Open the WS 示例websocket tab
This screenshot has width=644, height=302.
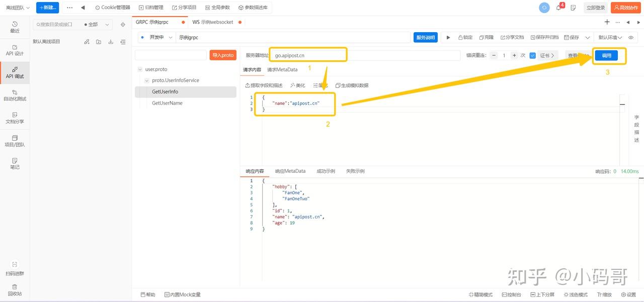point(212,22)
